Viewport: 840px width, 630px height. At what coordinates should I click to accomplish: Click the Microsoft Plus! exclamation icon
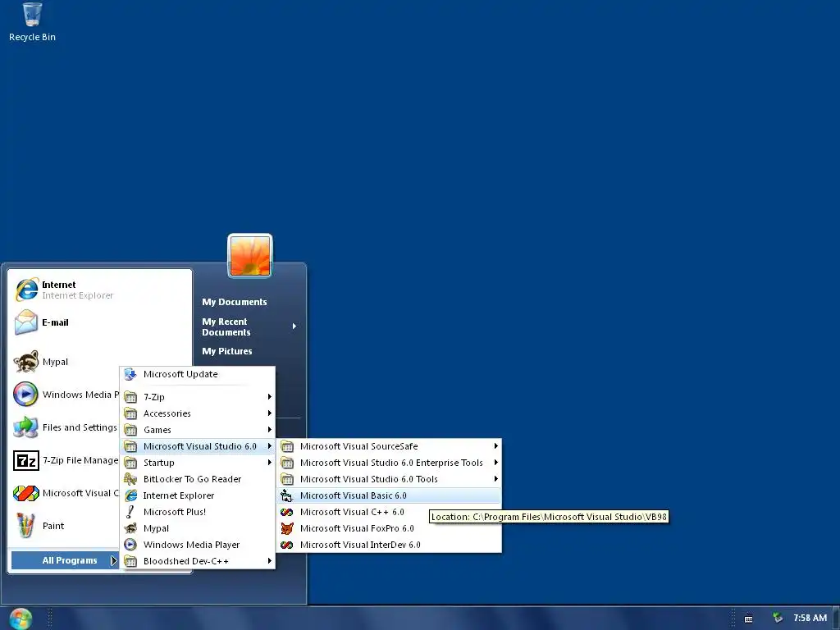coord(130,512)
